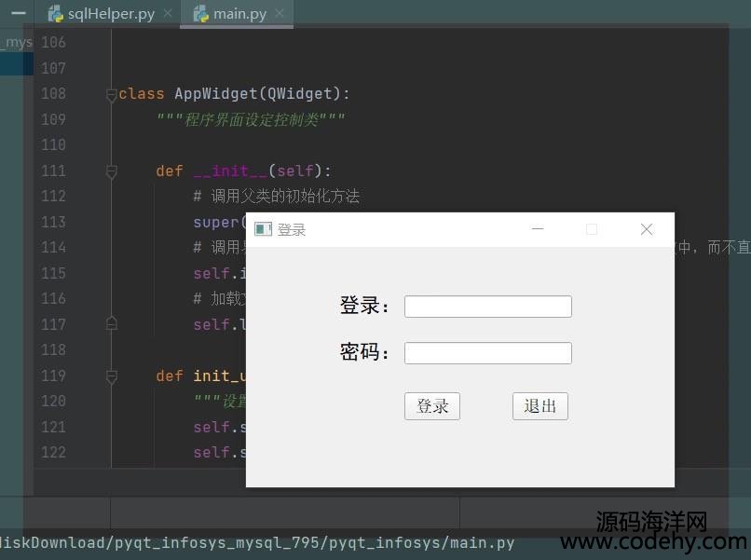
Task: Collapse the AppWidget class fold marker
Action: tap(112, 94)
